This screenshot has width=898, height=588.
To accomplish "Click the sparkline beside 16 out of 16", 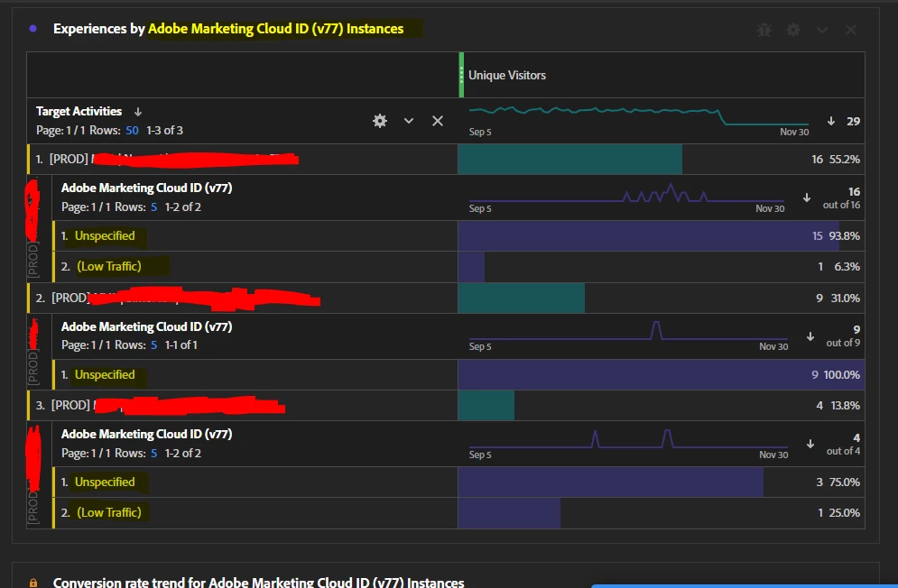I will [x=626, y=193].
